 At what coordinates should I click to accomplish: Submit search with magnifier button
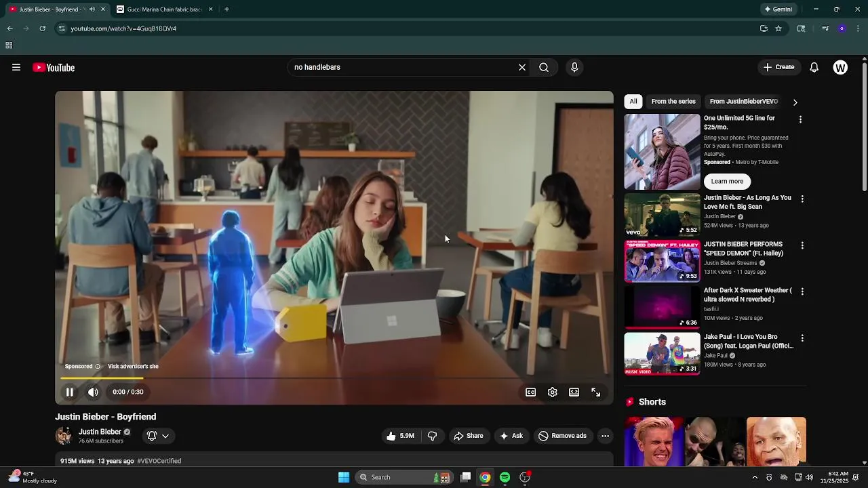pos(544,67)
